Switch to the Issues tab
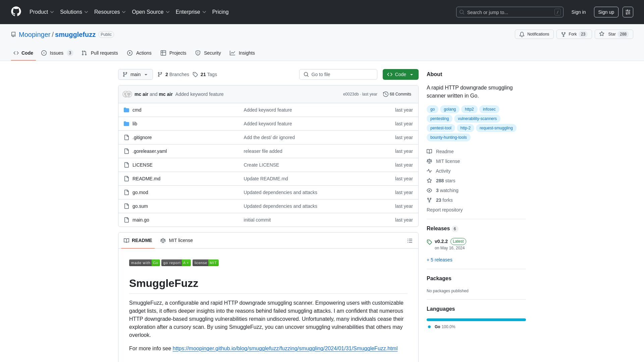This screenshot has height=362, width=644. [57, 53]
